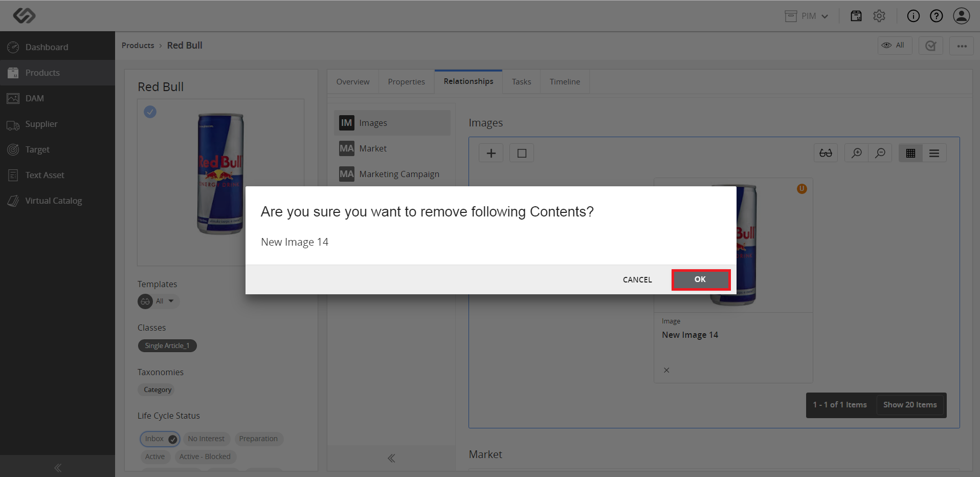Expand the Templates All dropdown
Screen dimensions: 980x477
coord(159,301)
